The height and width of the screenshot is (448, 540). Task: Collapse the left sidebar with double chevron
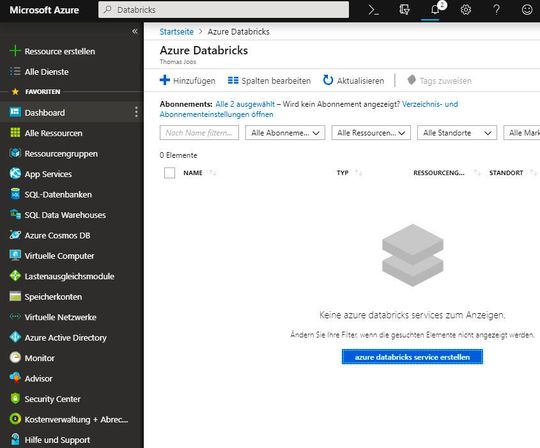tap(135, 31)
